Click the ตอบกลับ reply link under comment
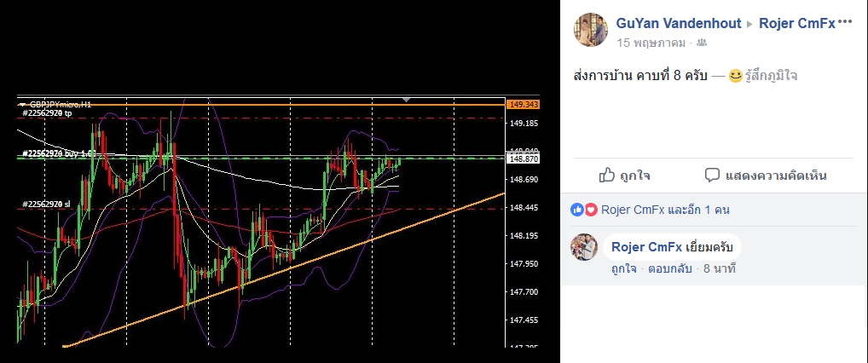 [x=670, y=269]
